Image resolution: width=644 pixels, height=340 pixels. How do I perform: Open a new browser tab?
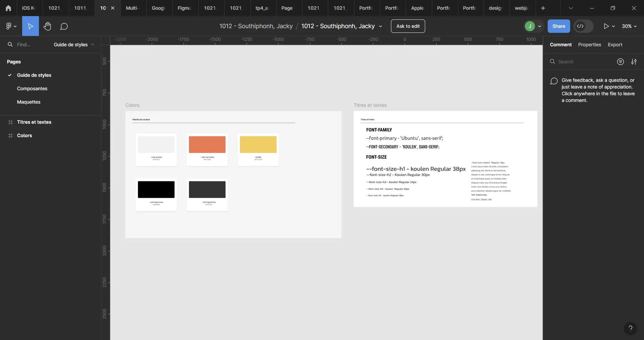[x=543, y=8]
